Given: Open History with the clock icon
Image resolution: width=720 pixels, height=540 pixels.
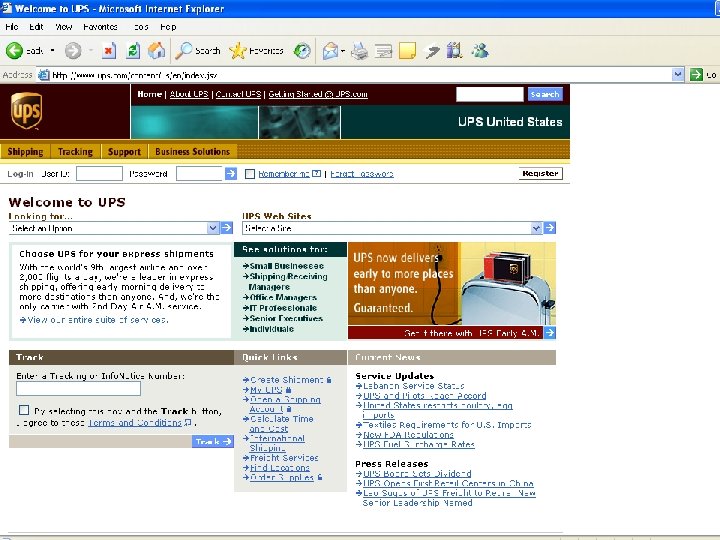Looking at the screenshot, I should [302, 51].
